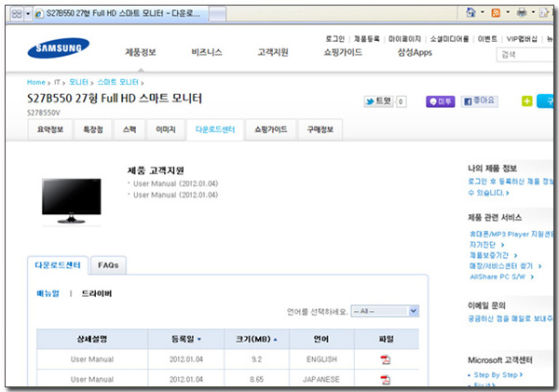Open the 삼성Apps main menu
This screenshot has width=559, height=392.
[415, 52]
